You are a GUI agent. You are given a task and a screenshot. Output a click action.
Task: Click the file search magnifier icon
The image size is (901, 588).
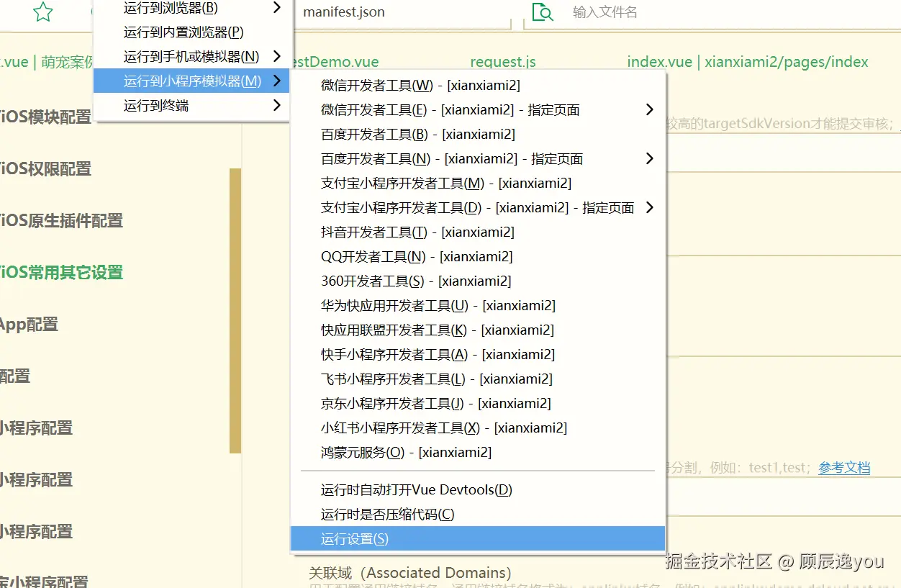542,12
